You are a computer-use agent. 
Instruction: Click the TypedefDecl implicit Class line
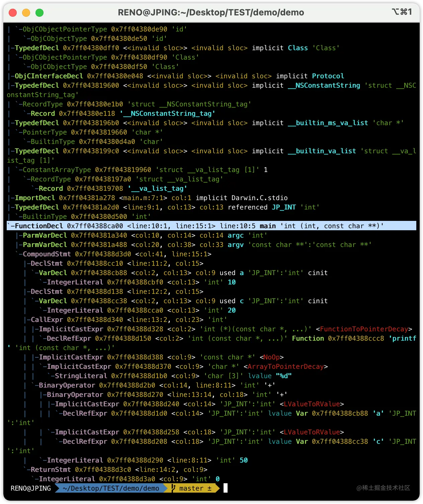173,48
